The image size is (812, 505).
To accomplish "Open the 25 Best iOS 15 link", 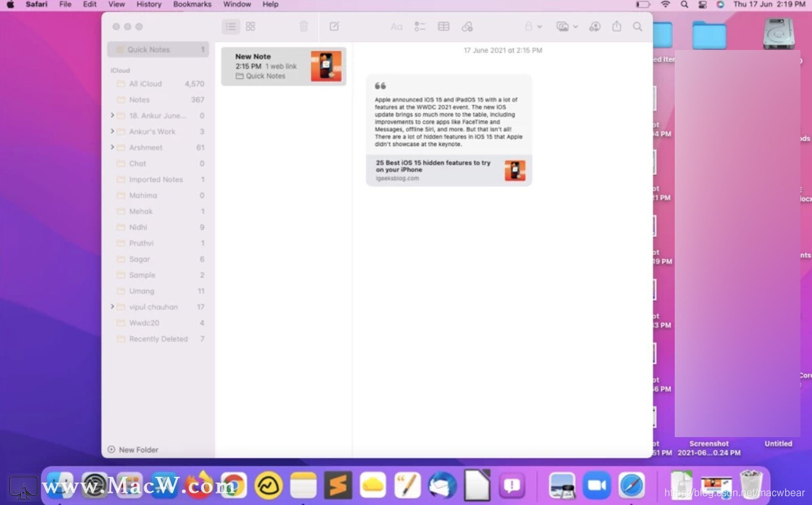I will [x=449, y=170].
